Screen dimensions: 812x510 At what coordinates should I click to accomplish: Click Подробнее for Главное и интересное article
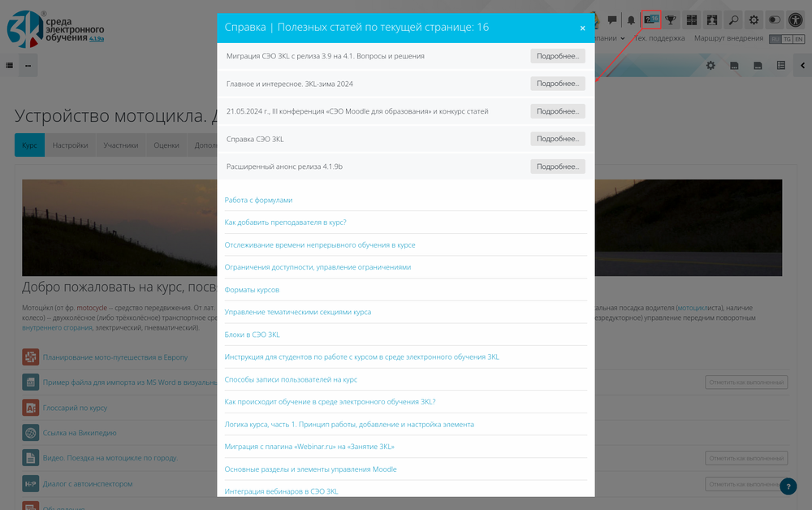point(558,84)
